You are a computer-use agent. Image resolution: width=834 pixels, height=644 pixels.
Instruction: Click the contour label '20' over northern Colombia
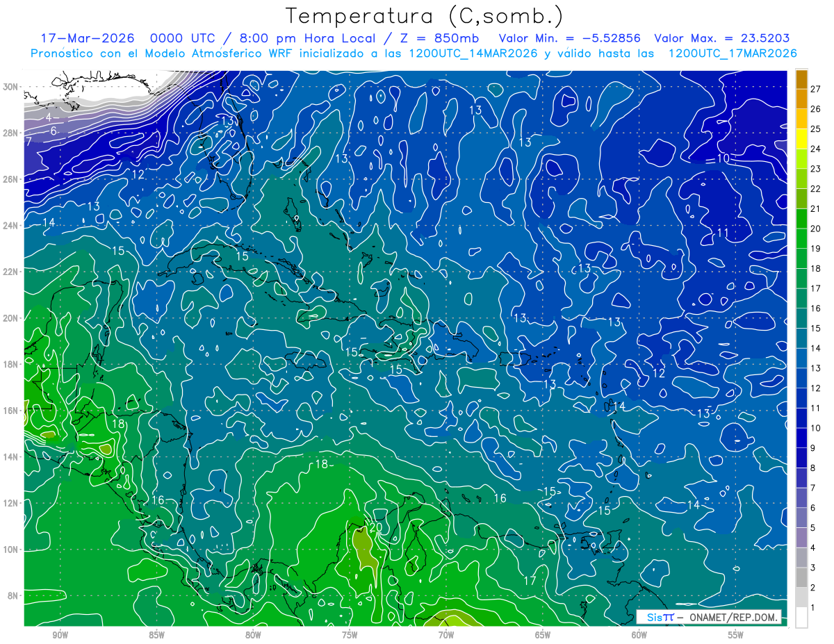tap(375, 527)
